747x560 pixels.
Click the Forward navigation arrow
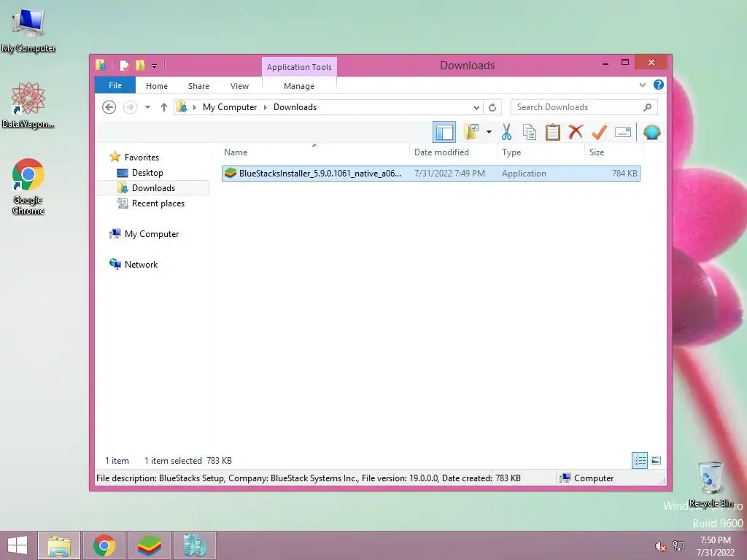coord(130,107)
